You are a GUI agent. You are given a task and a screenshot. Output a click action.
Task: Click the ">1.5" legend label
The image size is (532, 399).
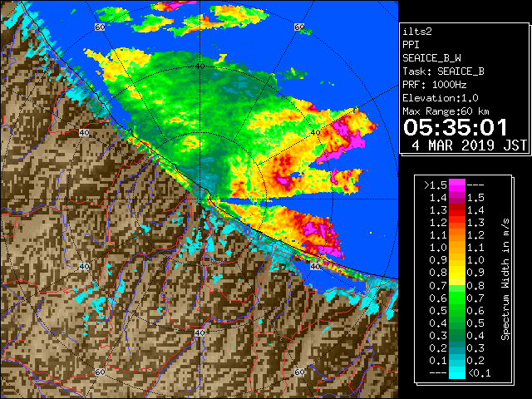pos(436,185)
